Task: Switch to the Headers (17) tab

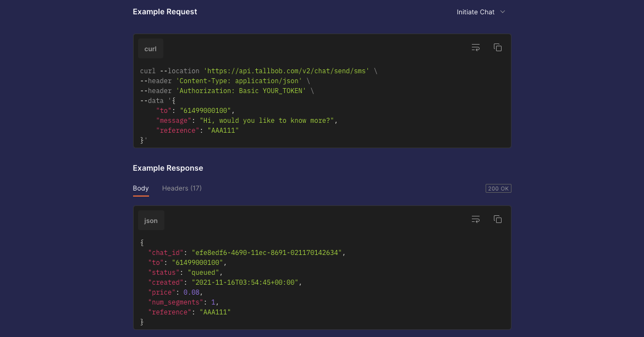Action: coord(181,188)
